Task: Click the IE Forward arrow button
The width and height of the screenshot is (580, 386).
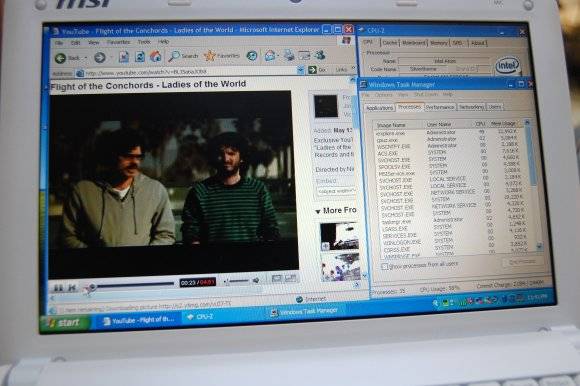Action: point(100,57)
